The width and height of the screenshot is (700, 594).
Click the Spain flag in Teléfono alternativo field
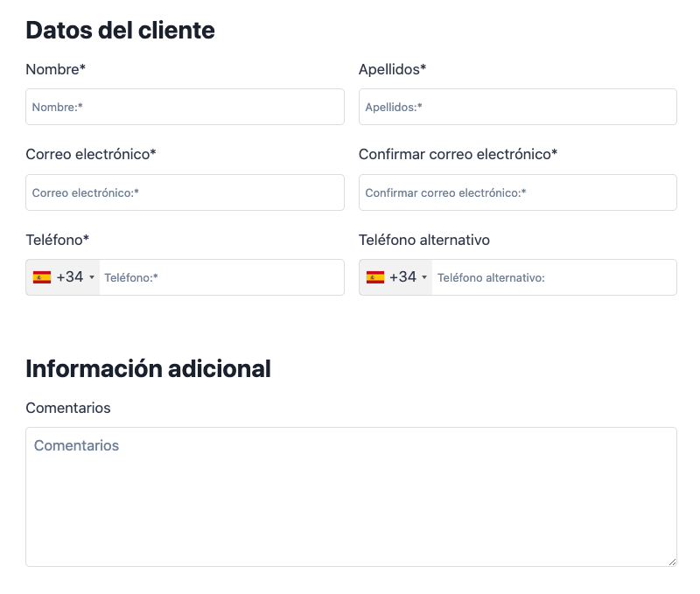[375, 277]
